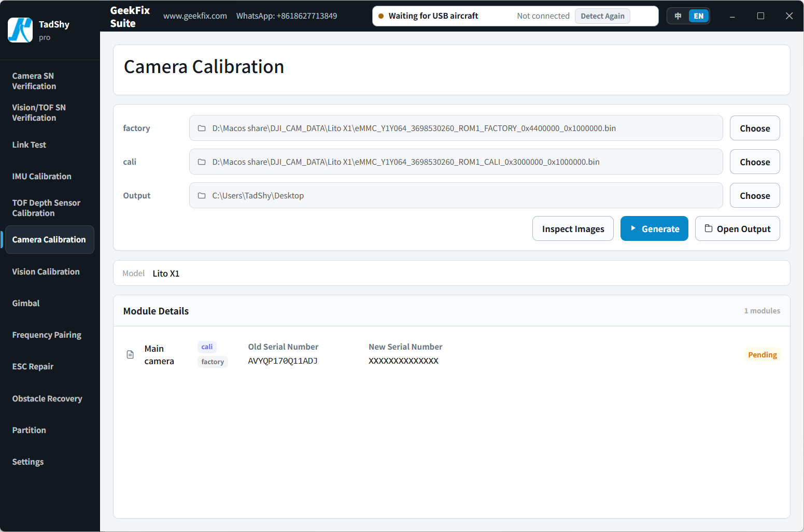Open ESC Repair section
Viewport: 804px width, 532px height.
(x=50, y=367)
